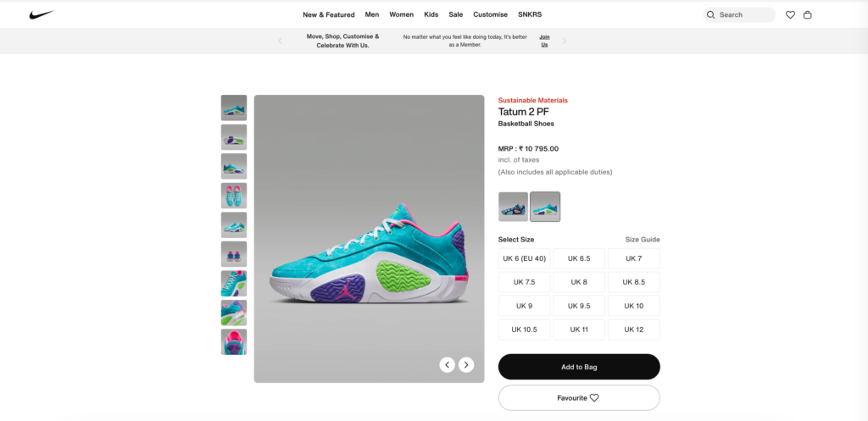Show previous product image arrow
The image size is (868, 421).
448,365
